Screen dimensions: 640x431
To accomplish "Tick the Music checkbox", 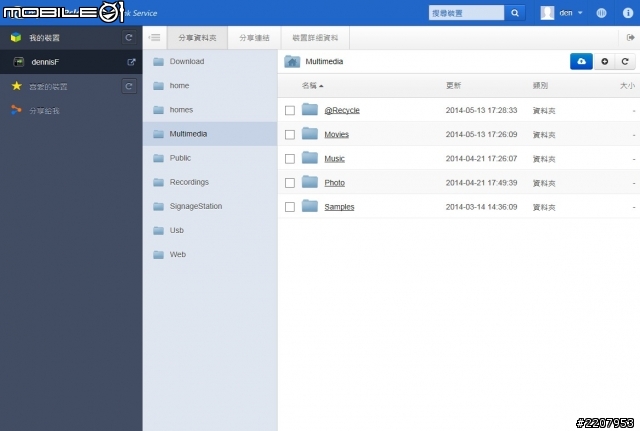I will click(x=290, y=159).
